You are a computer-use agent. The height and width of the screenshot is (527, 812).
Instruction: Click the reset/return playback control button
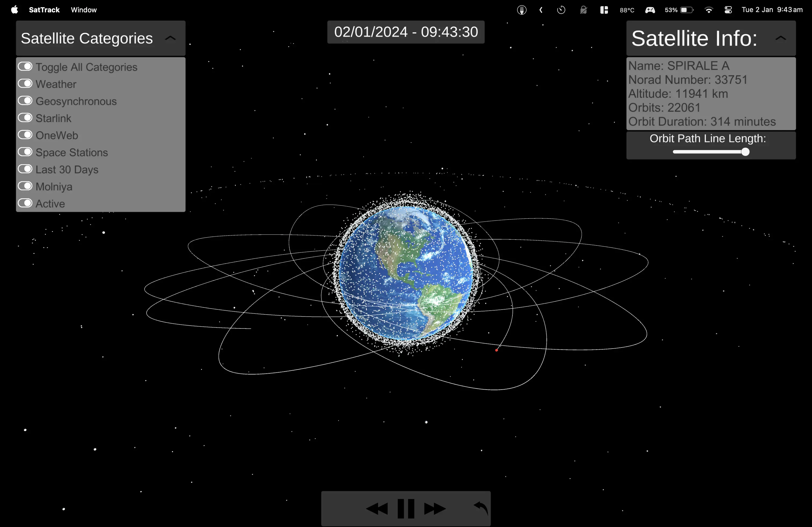[481, 507]
